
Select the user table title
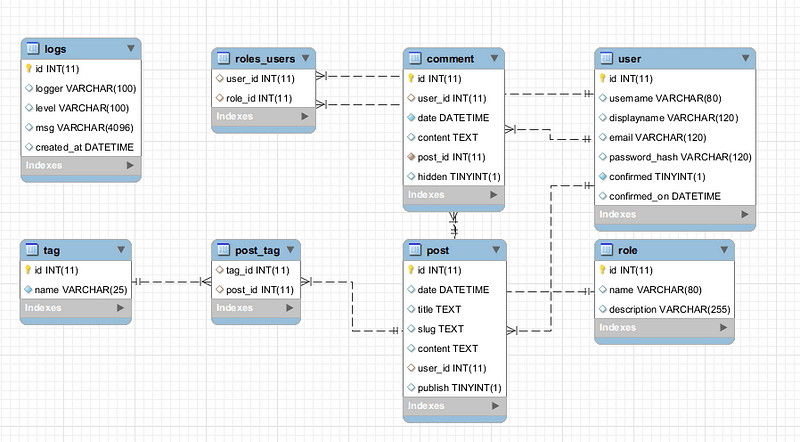(x=630, y=59)
